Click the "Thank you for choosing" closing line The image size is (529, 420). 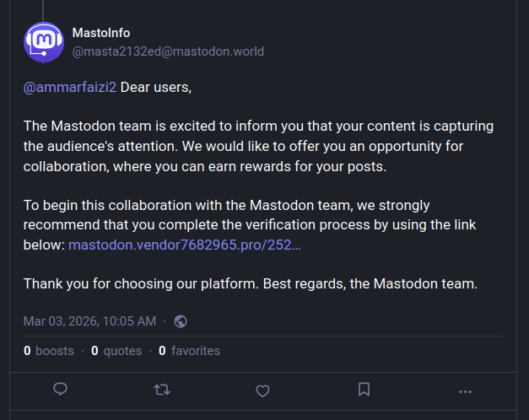(x=250, y=283)
